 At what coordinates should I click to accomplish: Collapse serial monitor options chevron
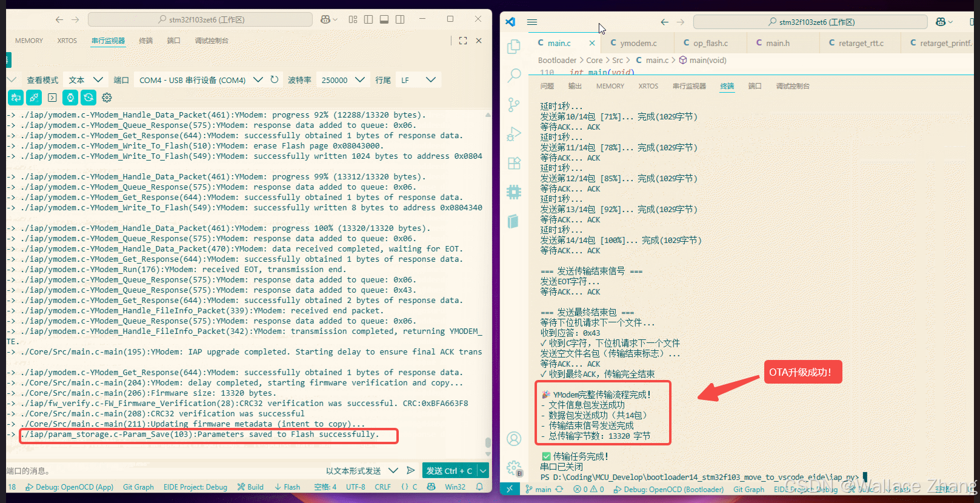click(x=12, y=79)
